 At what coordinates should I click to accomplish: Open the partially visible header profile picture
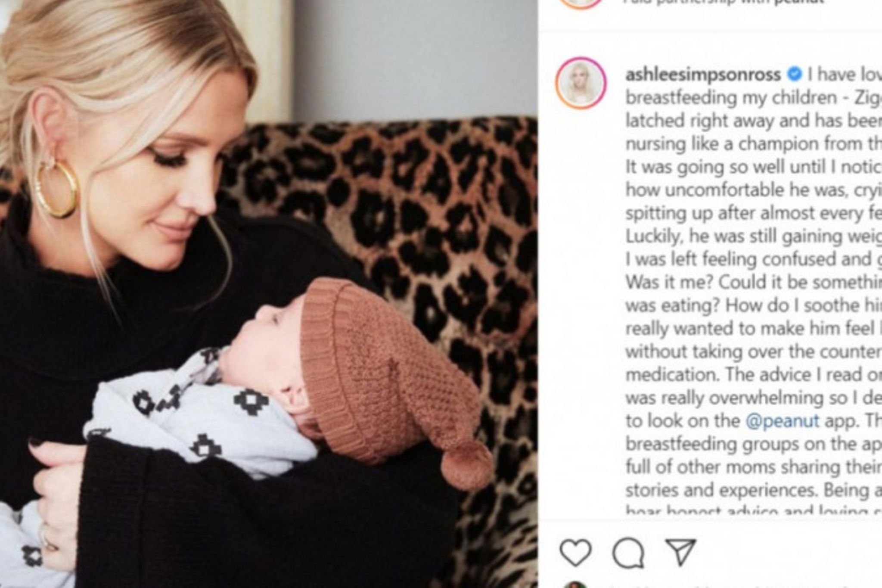[x=581, y=3]
